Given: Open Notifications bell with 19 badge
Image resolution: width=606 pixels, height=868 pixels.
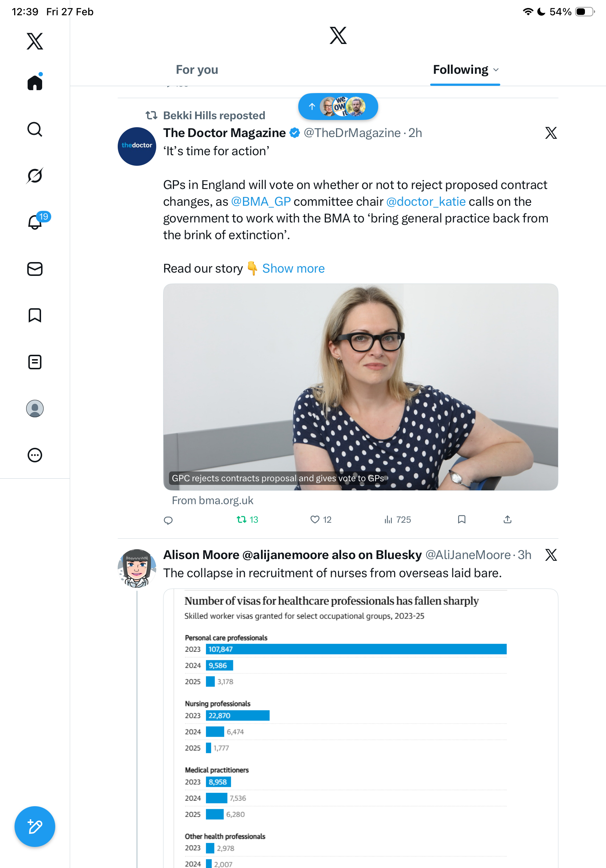Looking at the screenshot, I should click(36, 222).
